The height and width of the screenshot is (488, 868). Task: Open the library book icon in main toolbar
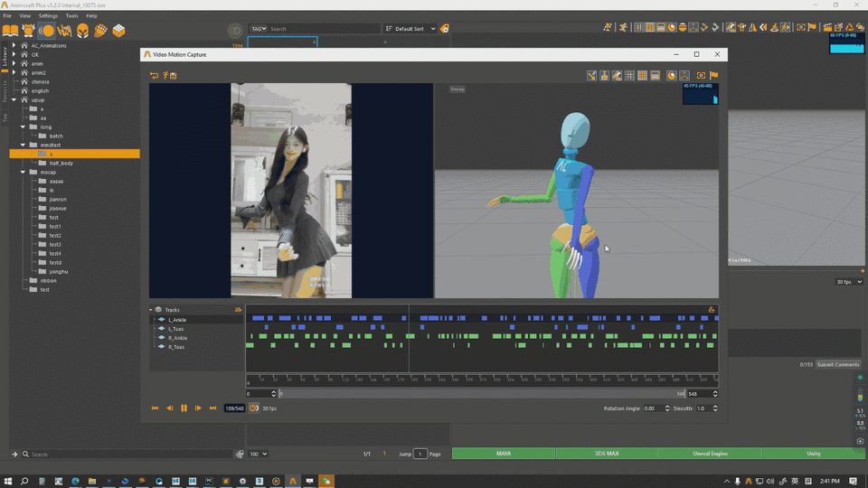[11, 31]
